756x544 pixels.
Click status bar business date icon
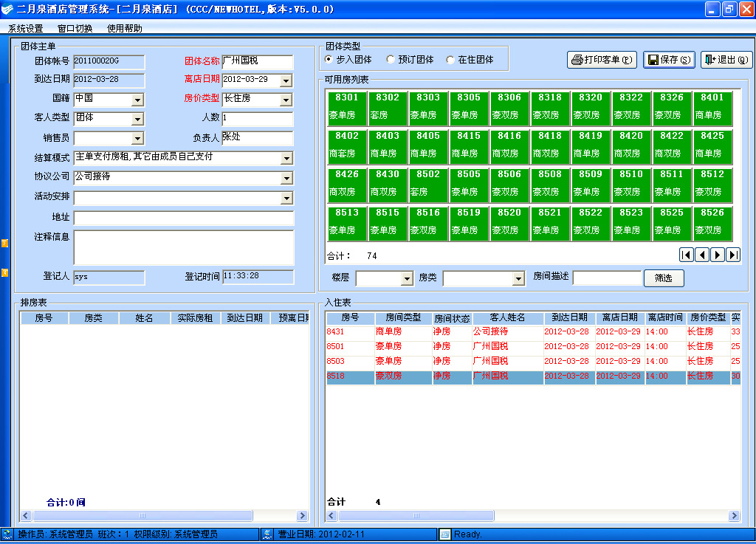click(267, 534)
